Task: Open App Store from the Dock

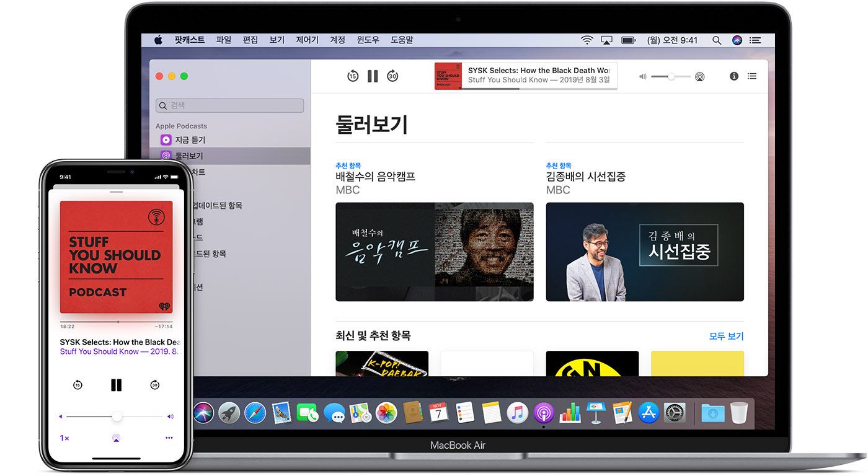Action: click(x=648, y=413)
